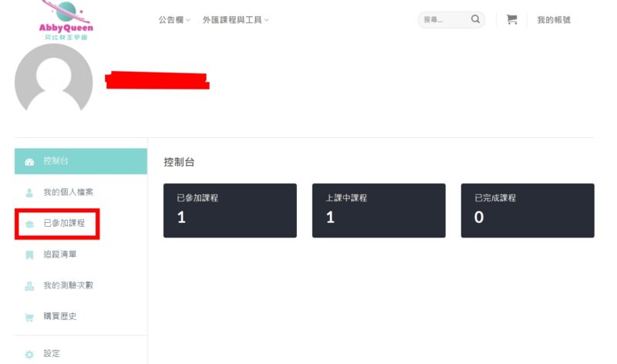Click the profile person icon in sidebar
Viewport: 617px width, 364px height.
(x=29, y=193)
